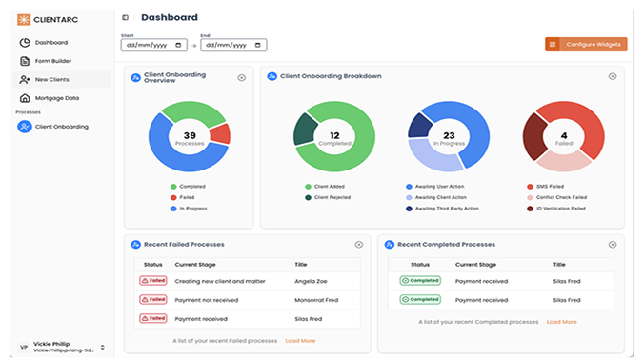Image resolution: width=644 pixels, height=360 pixels.
Task: Toggle Client Added legend item
Action: point(325,187)
